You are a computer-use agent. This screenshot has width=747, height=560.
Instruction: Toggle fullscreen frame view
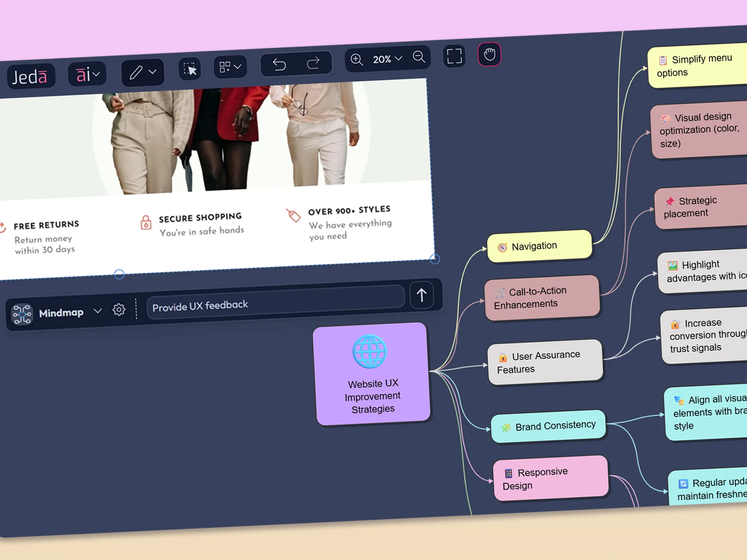pos(454,56)
